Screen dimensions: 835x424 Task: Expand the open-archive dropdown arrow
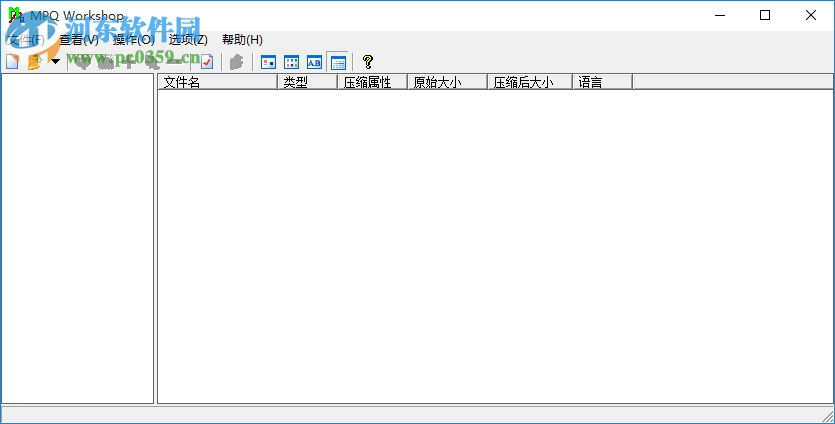pyautogui.click(x=55, y=62)
